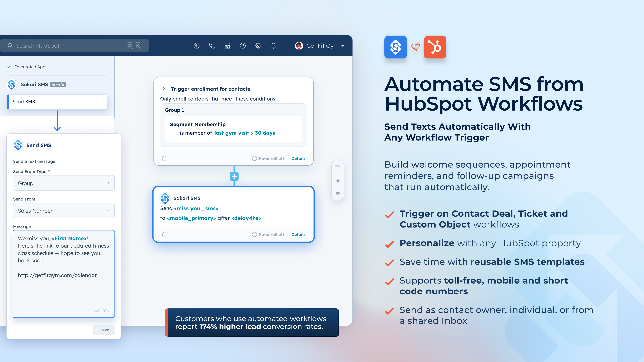Delete the Trigger enrollment action via trash icon
The height and width of the screenshot is (362, 644).
(165, 158)
